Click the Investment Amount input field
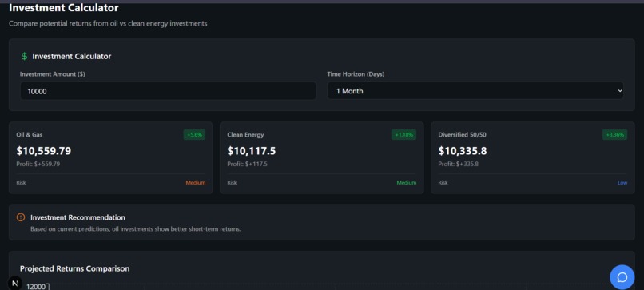The height and width of the screenshot is (290, 644). (x=168, y=91)
